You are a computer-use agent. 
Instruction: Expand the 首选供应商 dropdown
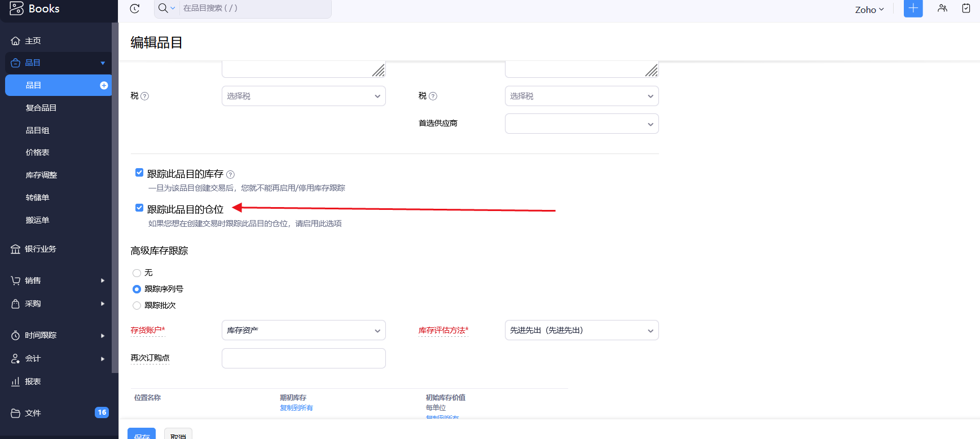[581, 124]
